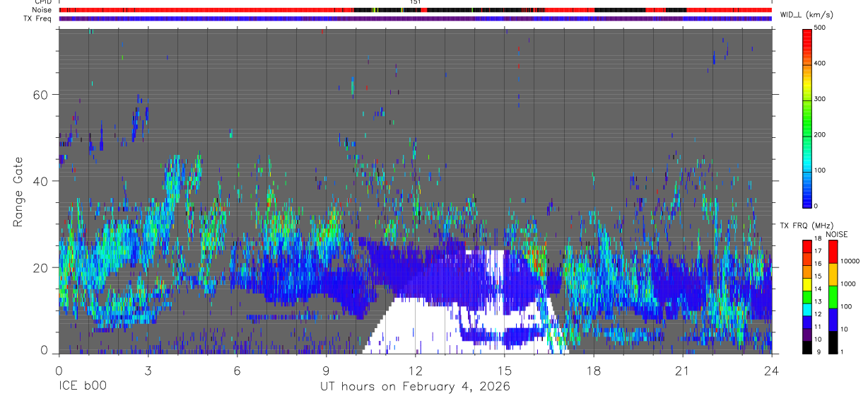Click the 16 label on TX FRQ legend
This screenshot has width=868, height=401.
(x=817, y=263)
